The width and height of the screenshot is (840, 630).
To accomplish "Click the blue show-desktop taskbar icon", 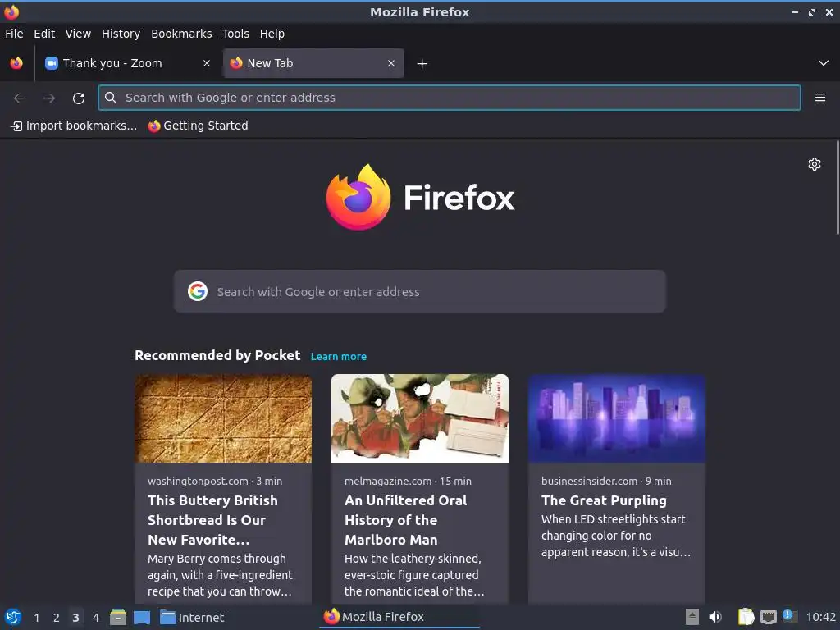I will click(x=142, y=617).
